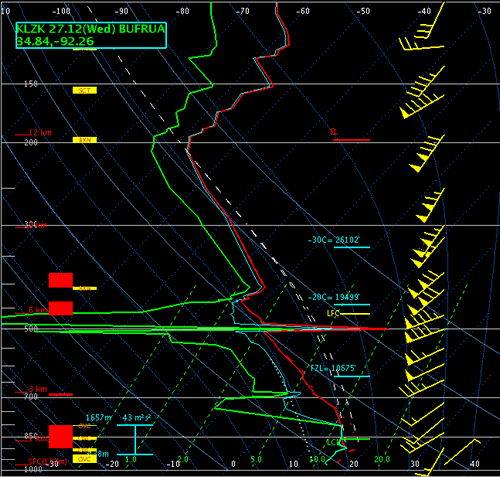Click the -70 top temperature axis label

243,11
